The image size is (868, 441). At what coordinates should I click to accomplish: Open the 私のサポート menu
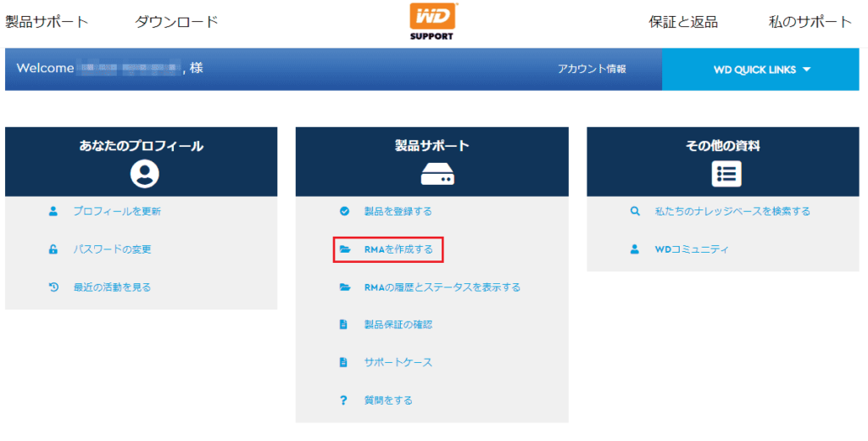(x=810, y=22)
